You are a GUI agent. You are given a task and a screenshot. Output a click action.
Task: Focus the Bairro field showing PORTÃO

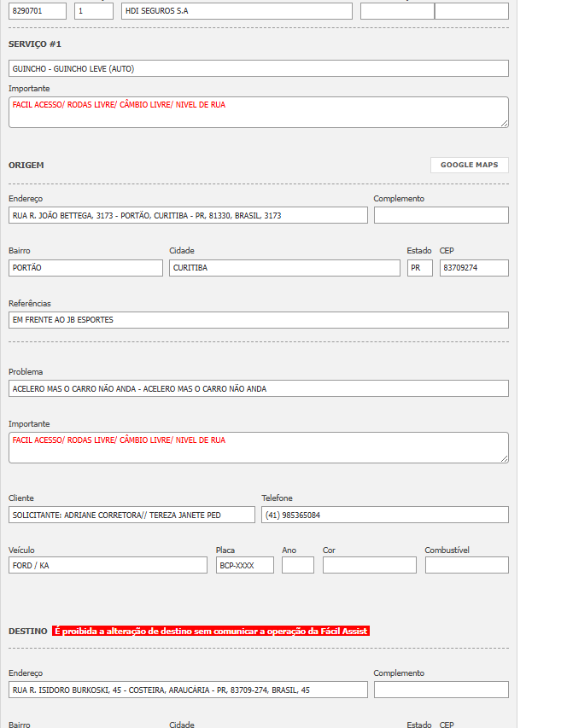[85, 268]
